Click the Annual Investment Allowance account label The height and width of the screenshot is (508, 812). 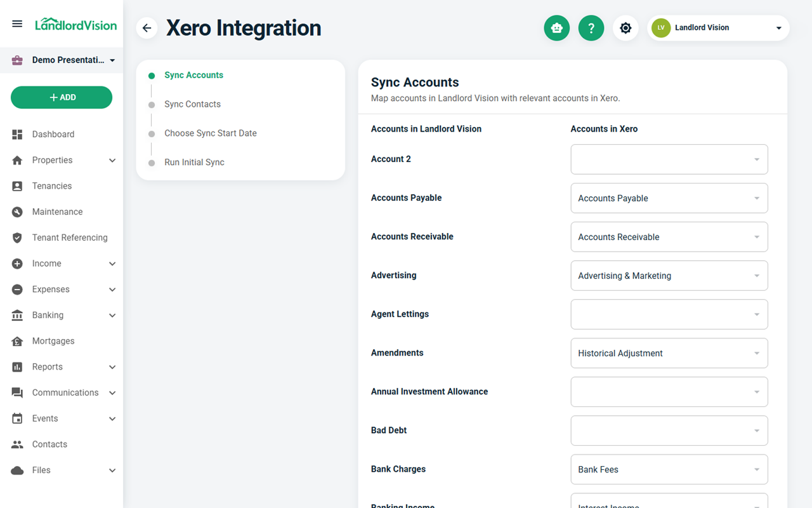tap(429, 392)
